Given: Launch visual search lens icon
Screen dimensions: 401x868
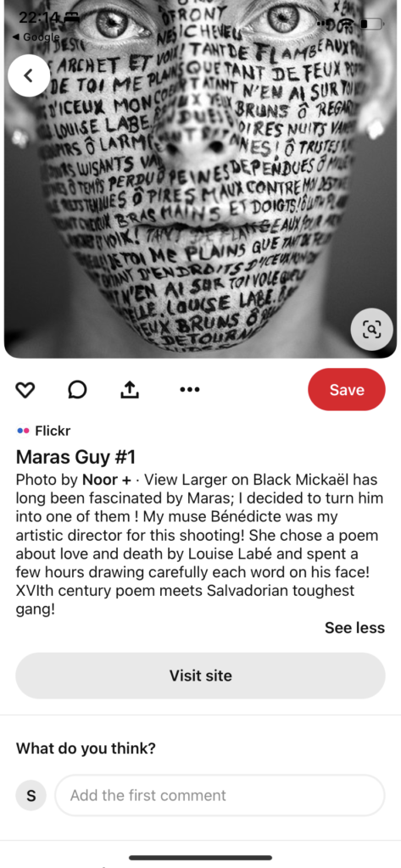Looking at the screenshot, I should (x=372, y=330).
